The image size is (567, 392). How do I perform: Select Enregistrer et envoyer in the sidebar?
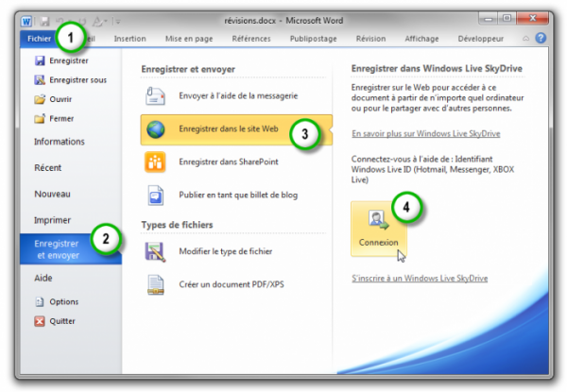[71, 249]
